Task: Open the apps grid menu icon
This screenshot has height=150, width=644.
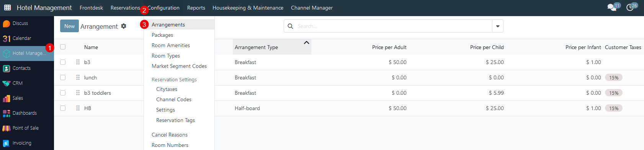Action: point(7,8)
